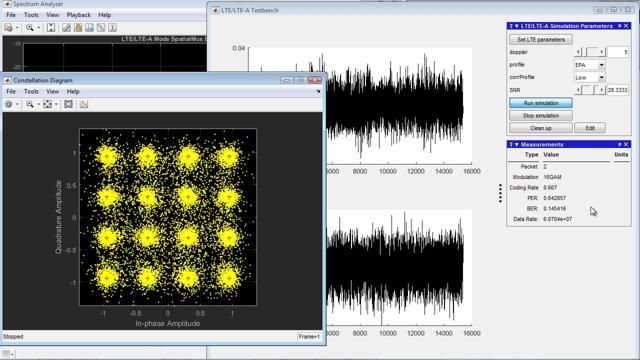Click last measurements icon in Spectrum Analyzer toolbar
Viewport: 640px width, 360px height.
(x=113, y=28)
